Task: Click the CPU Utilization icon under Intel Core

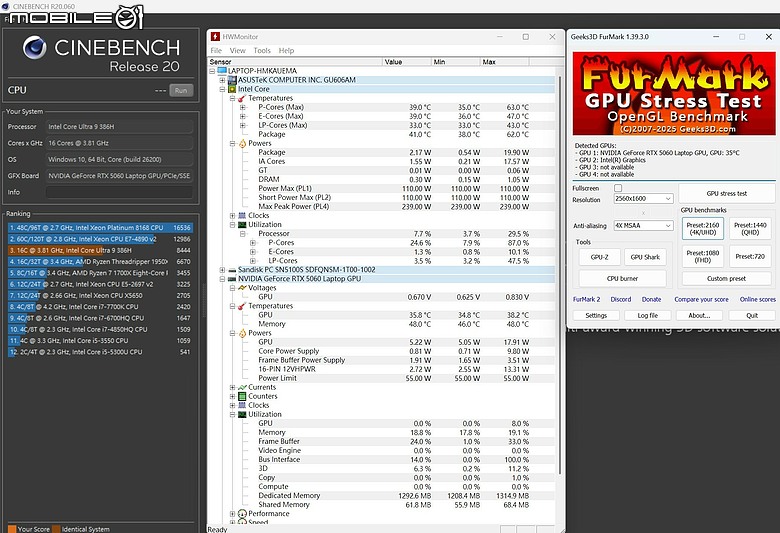Action: (x=242, y=224)
